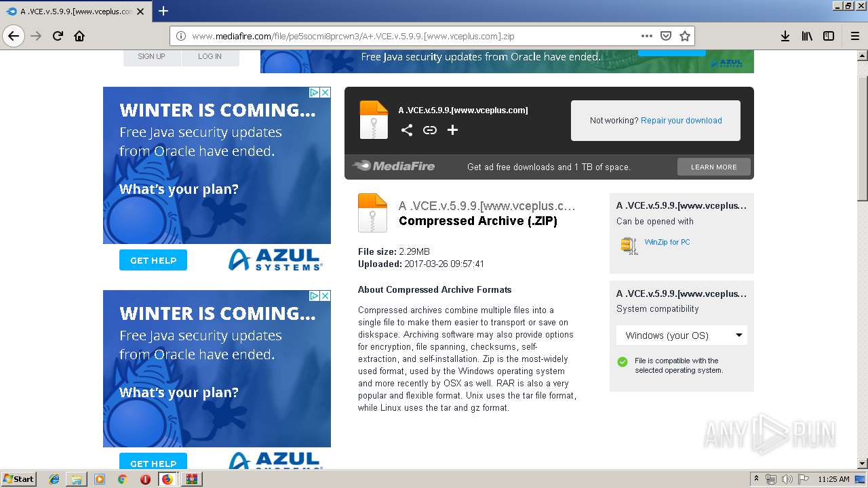Select the A .VCE.v.5.9.9 browser tab
Image resolution: width=868 pixels, height=488 pixels.
tap(75, 12)
